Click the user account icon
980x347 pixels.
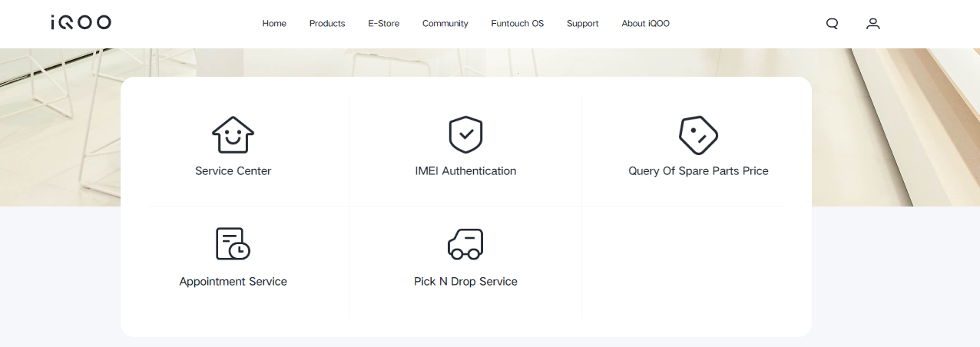872,24
